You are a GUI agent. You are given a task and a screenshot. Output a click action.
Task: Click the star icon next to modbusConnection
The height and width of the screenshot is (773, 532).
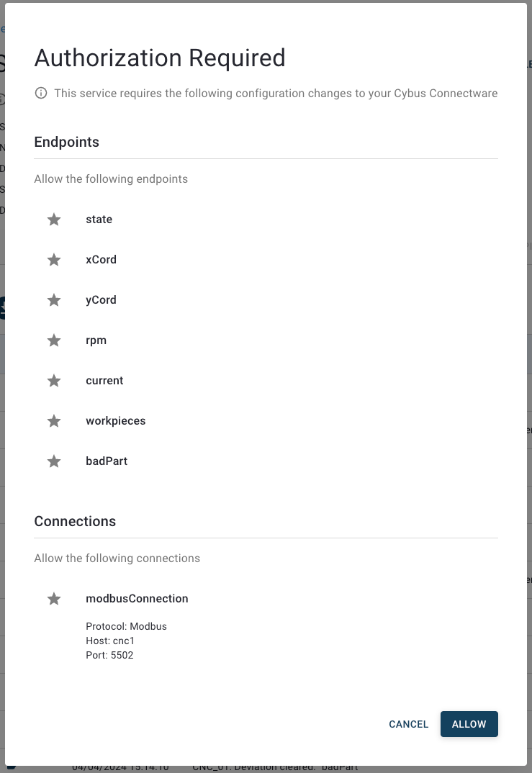coord(54,599)
